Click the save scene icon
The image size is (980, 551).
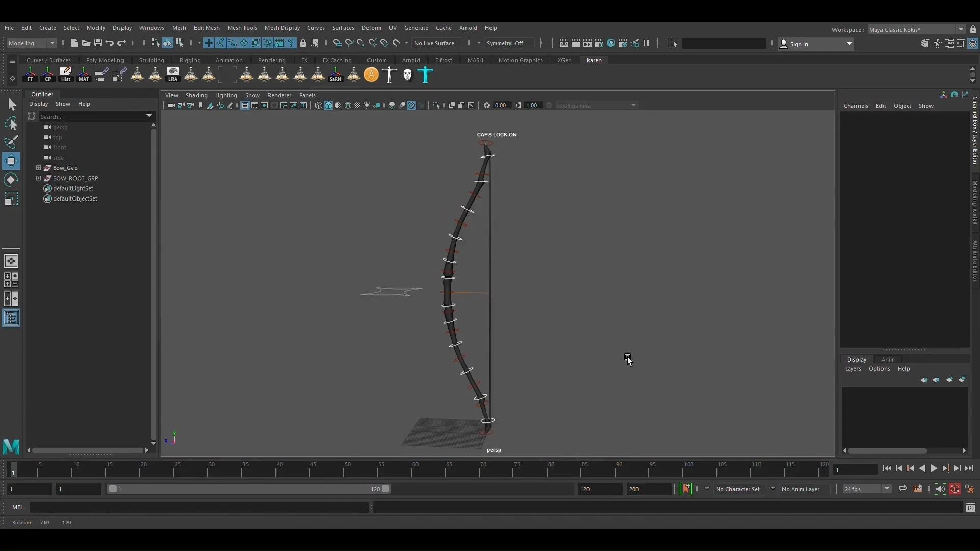click(98, 43)
